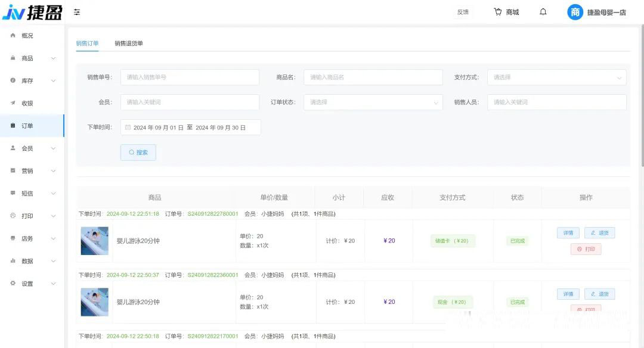Viewport: 644px width, 348px height.
Task: Toggle sidebar with the collapse menu icon
Action: coord(77,12)
